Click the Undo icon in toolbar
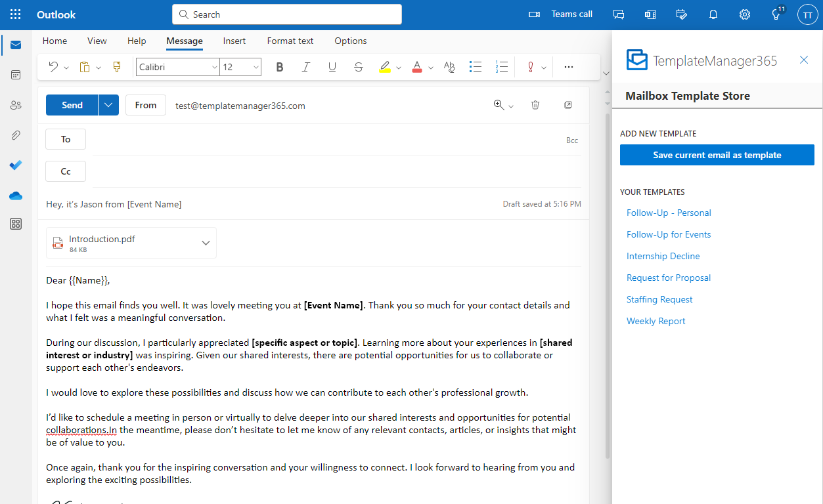Viewport: 823px width, 504px height. click(x=54, y=67)
